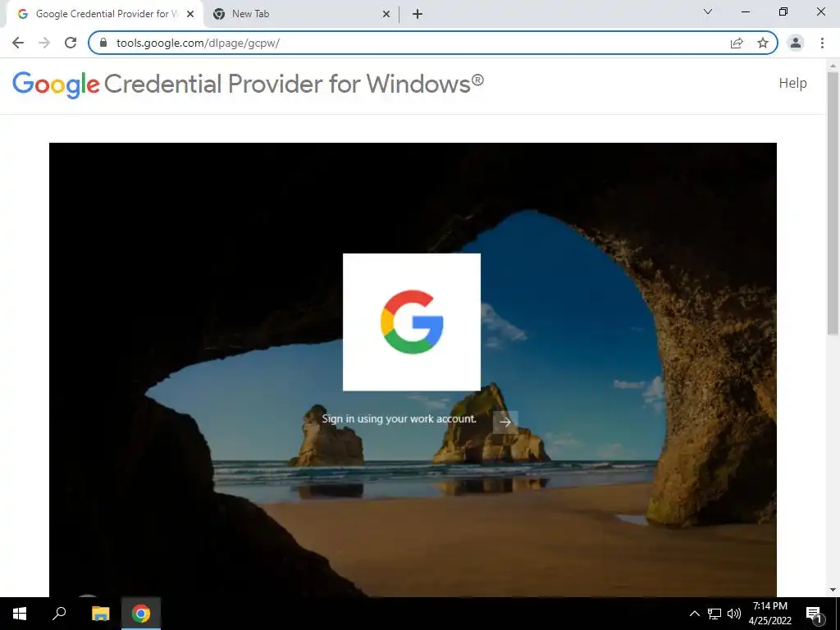Open the Chrome profile avatar menu

tap(796, 43)
